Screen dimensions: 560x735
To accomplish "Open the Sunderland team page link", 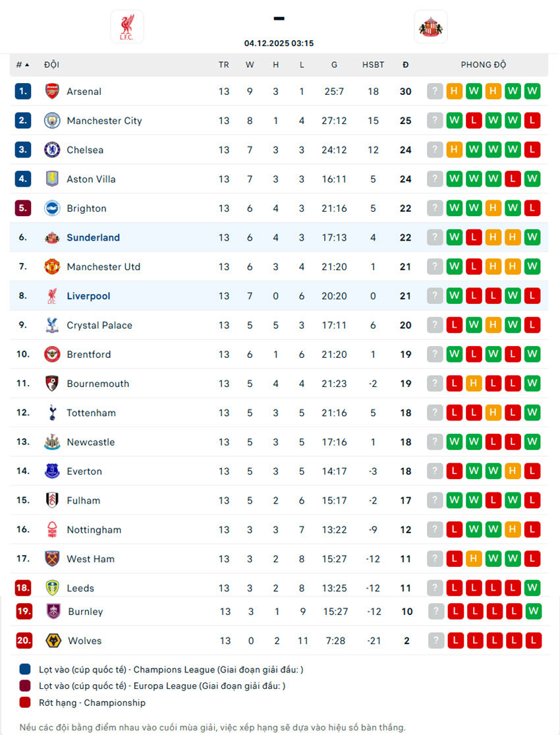I will 93,237.
